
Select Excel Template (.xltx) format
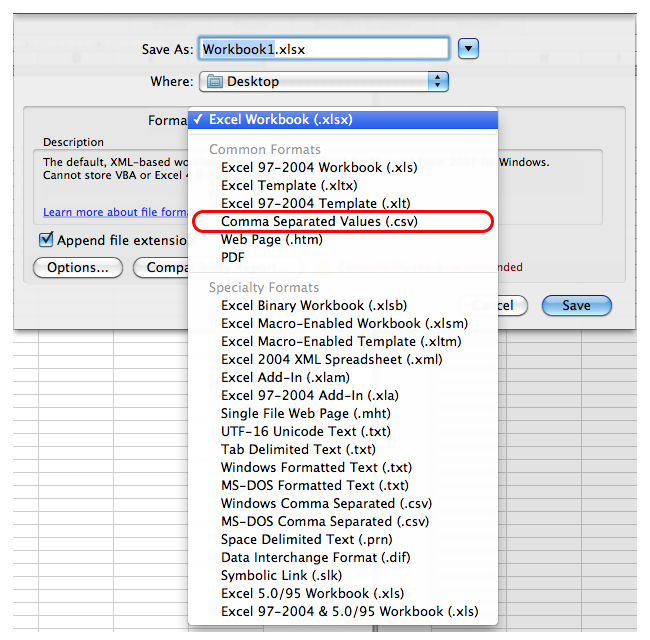point(343,185)
